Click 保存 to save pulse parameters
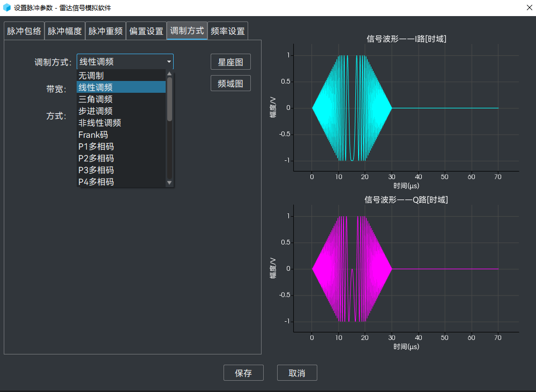536x392 pixels. click(x=243, y=373)
